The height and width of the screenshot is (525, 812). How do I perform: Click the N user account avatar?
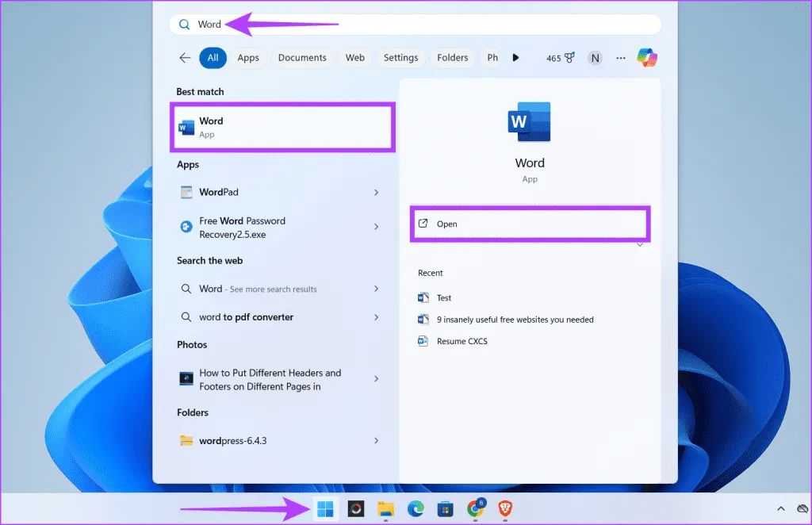click(595, 58)
